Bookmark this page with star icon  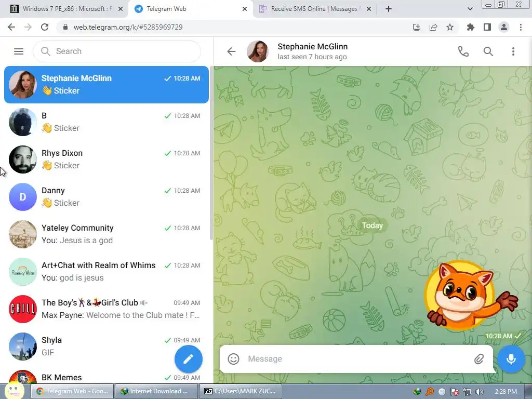pos(450,27)
